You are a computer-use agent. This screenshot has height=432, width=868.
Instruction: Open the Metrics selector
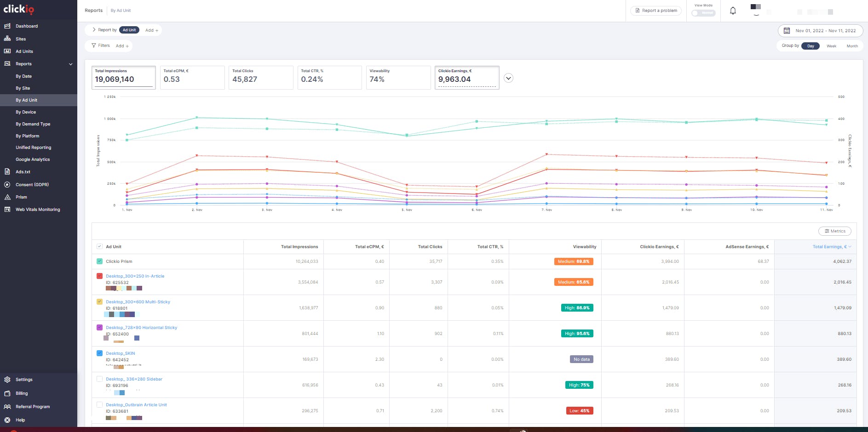pyautogui.click(x=835, y=231)
